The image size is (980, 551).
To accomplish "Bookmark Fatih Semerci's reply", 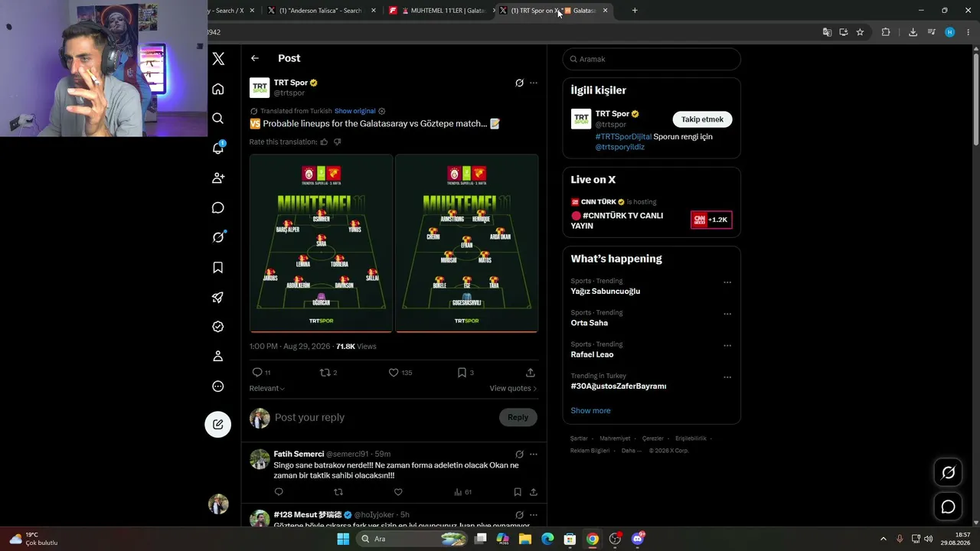I will coord(518,492).
